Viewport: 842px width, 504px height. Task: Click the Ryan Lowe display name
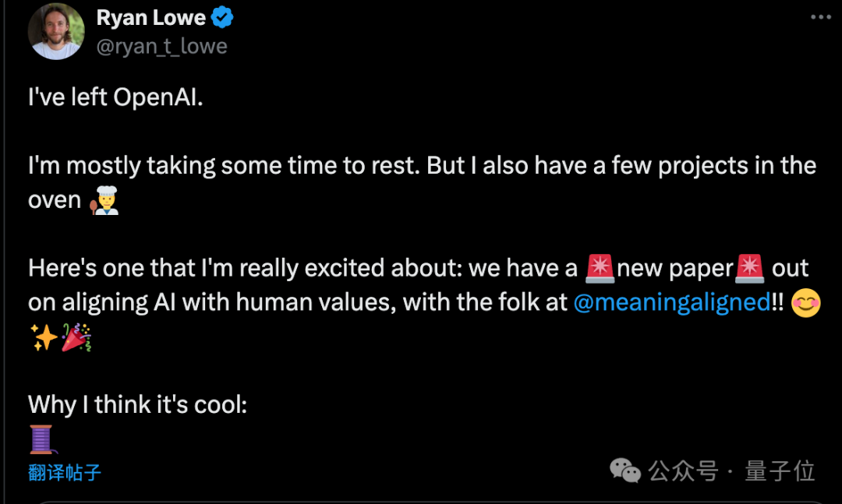click(x=150, y=17)
